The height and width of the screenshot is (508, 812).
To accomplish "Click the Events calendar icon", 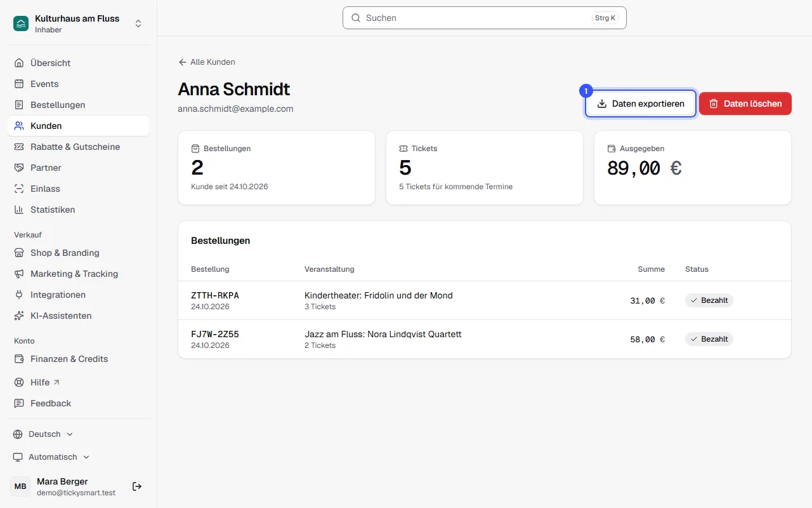I will [x=19, y=84].
